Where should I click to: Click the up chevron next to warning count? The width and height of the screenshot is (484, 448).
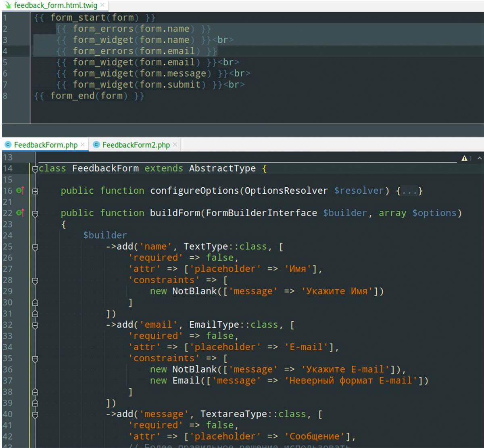479,158
